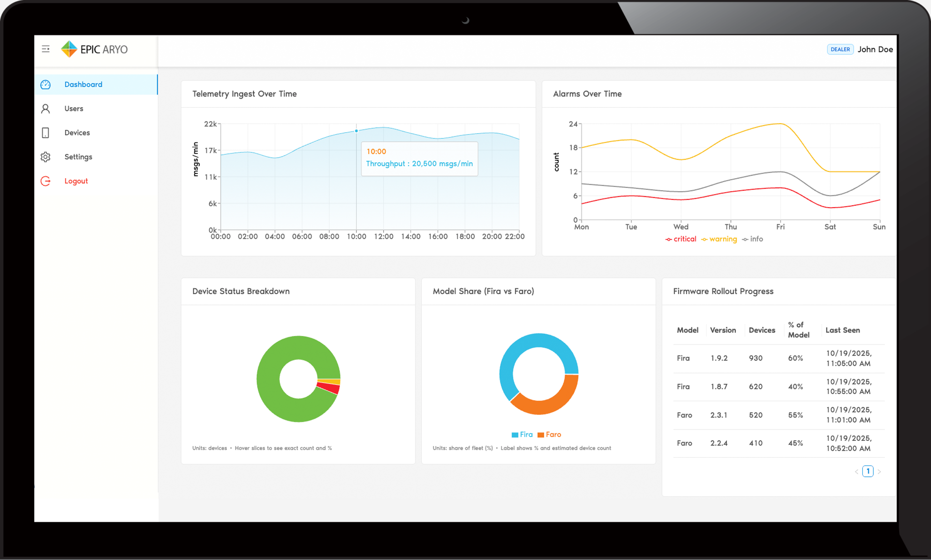Click the Devices phone icon
This screenshot has width=931, height=560.
tap(45, 133)
